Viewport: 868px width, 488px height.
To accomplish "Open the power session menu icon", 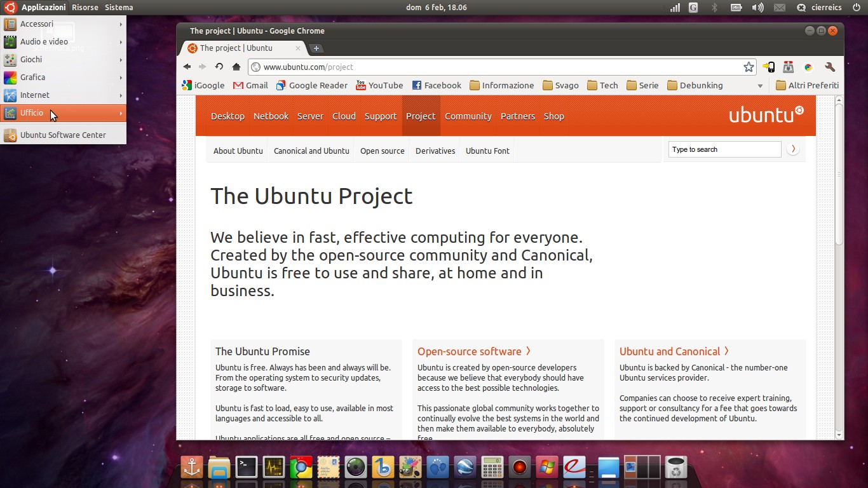I will tap(856, 8).
